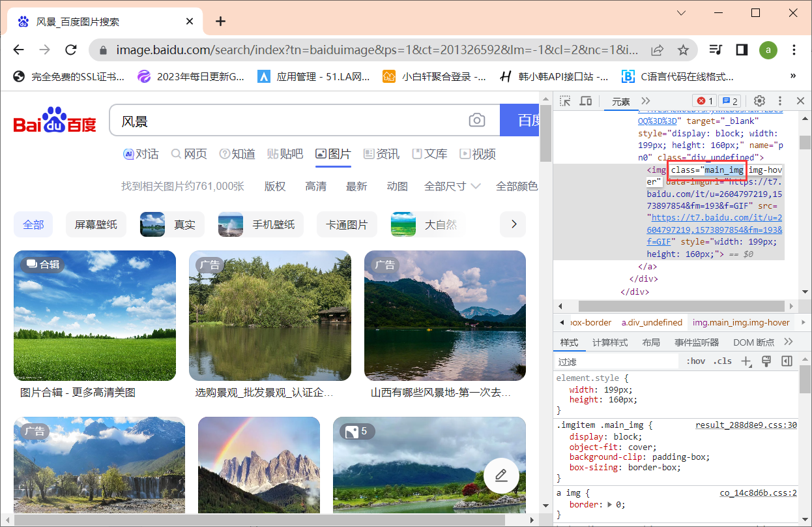Viewport: 812px width, 527px height.
Task: Open the 全部尺寸 size dropdown
Action: pos(452,187)
